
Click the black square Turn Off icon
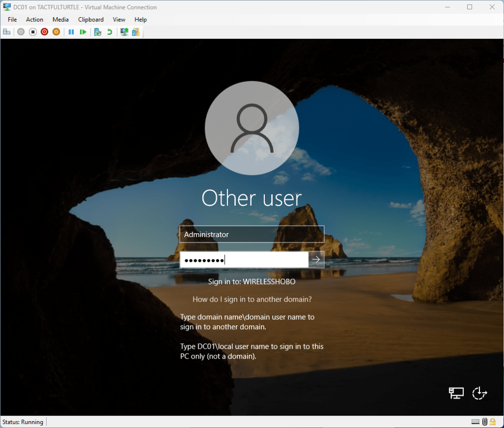click(32, 32)
